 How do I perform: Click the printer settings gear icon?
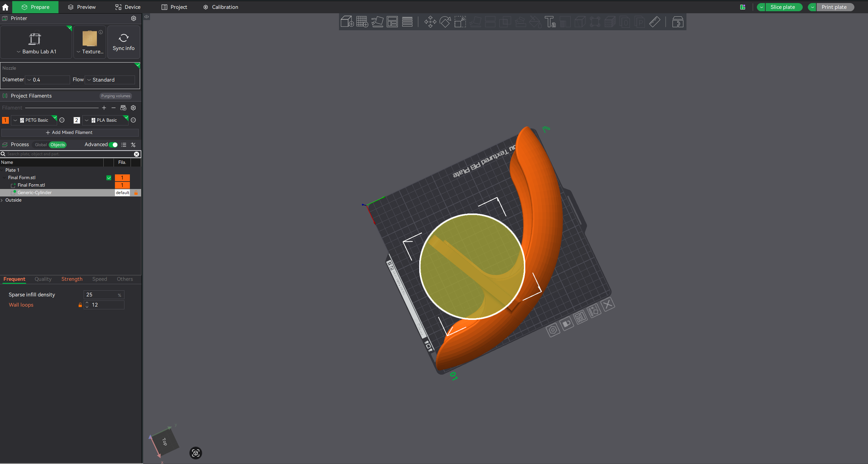pos(134,18)
